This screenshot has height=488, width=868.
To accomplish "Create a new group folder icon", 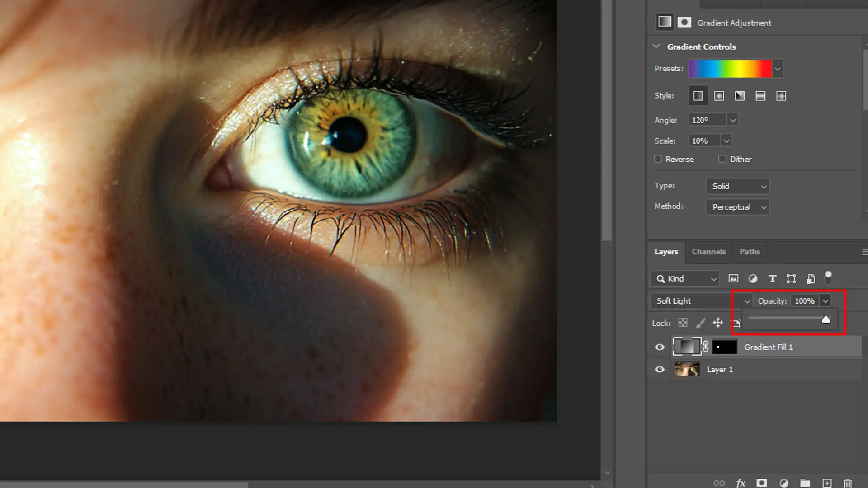I will point(805,483).
